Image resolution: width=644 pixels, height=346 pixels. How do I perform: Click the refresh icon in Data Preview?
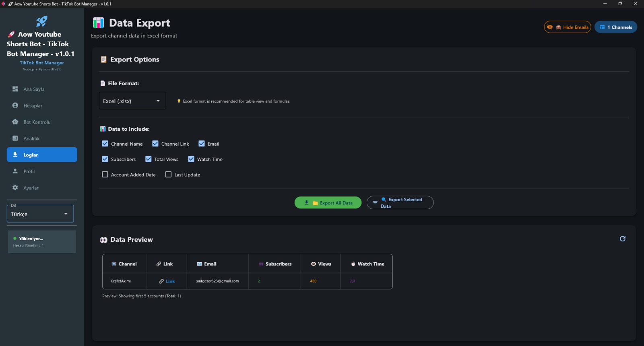click(622, 239)
